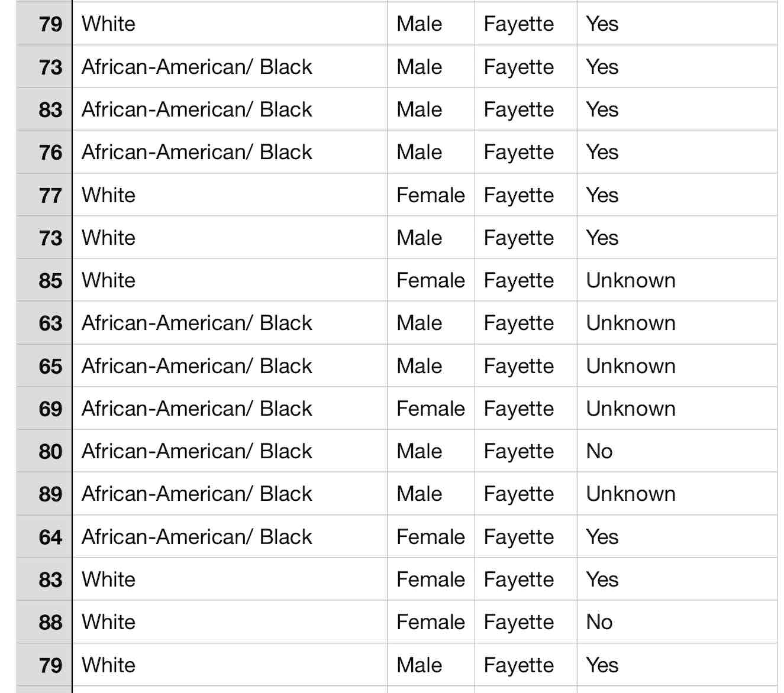Click the age cell showing 80
The width and height of the screenshot is (784, 693).
coord(50,451)
